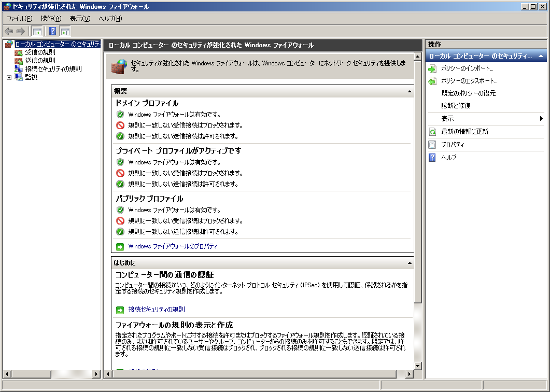This screenshot has width=550, height=392.
Task: Go forward with the toolbar forward arrow
Action: coord(21,32)
